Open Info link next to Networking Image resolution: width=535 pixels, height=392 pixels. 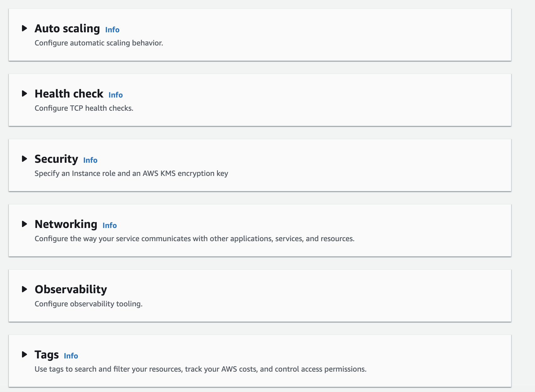[x=110, y=225]
